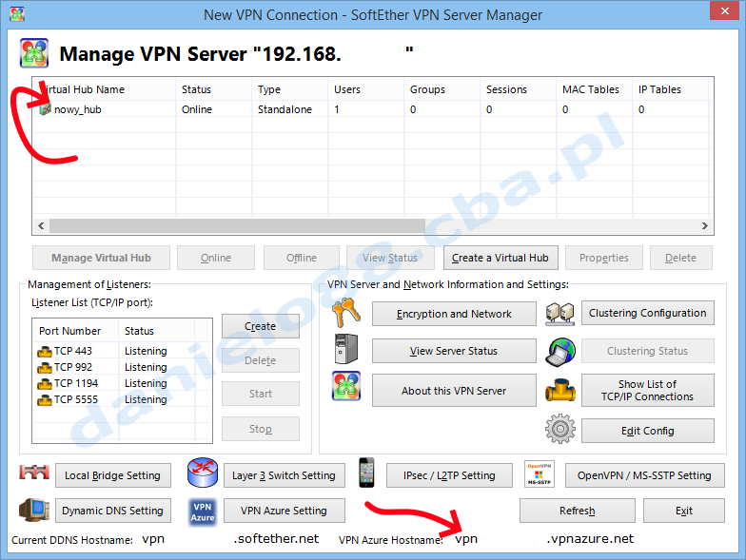This screenshot has width=746, height=560.
Task: Click the router icon for Layer 3 Switch
Action: point(203,473)
